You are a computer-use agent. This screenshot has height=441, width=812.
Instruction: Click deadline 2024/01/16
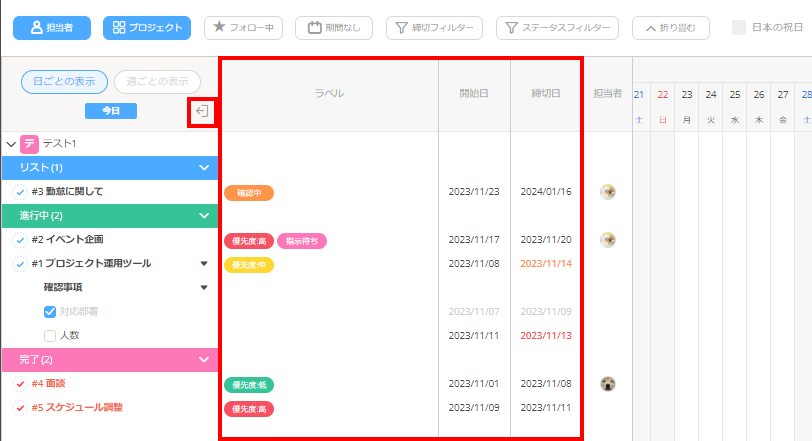pos(546,192)
